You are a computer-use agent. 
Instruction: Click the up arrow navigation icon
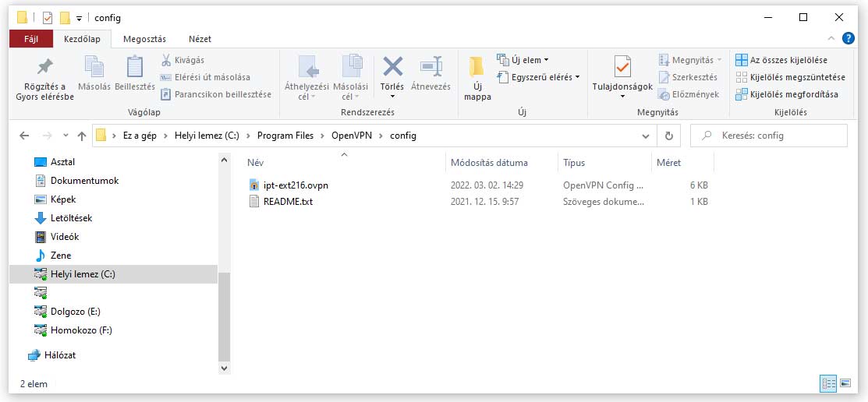coord(82,136)
